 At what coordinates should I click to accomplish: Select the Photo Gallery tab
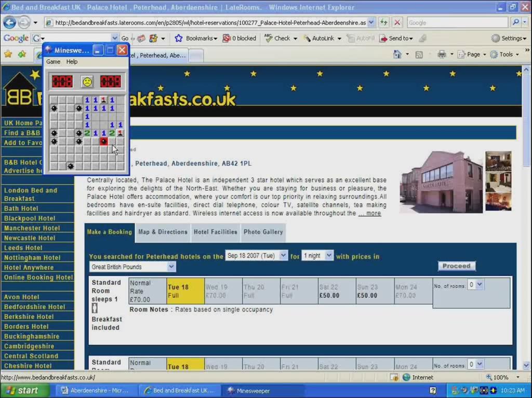(x=263, y=232)
